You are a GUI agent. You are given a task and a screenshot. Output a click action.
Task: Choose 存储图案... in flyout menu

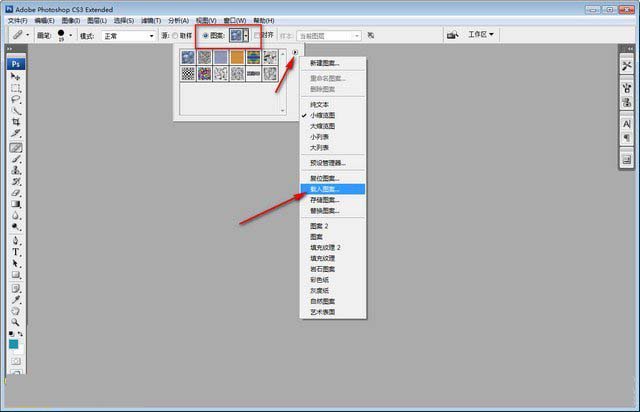[333, 200]
